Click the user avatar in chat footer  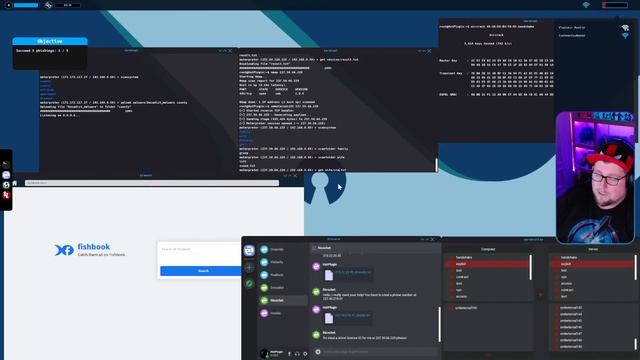point(264,353)
